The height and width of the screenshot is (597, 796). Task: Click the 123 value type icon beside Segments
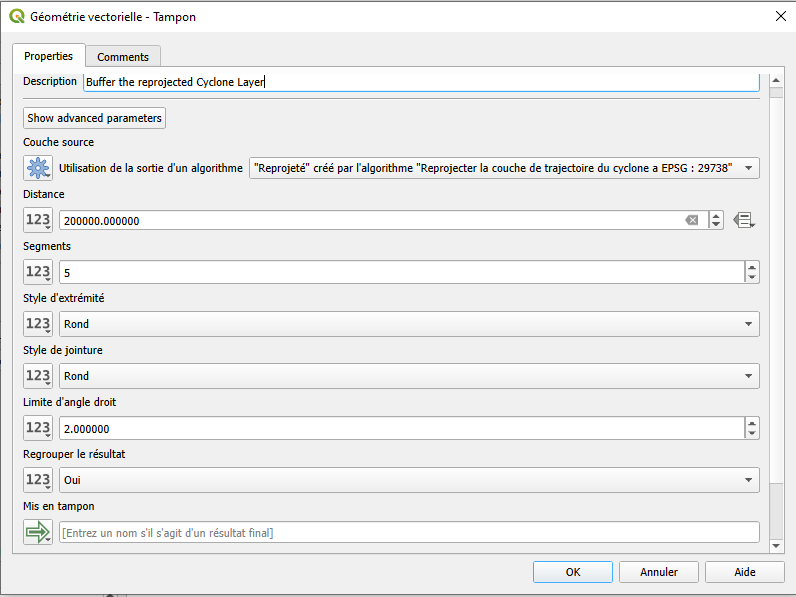[x=38, y=272]
